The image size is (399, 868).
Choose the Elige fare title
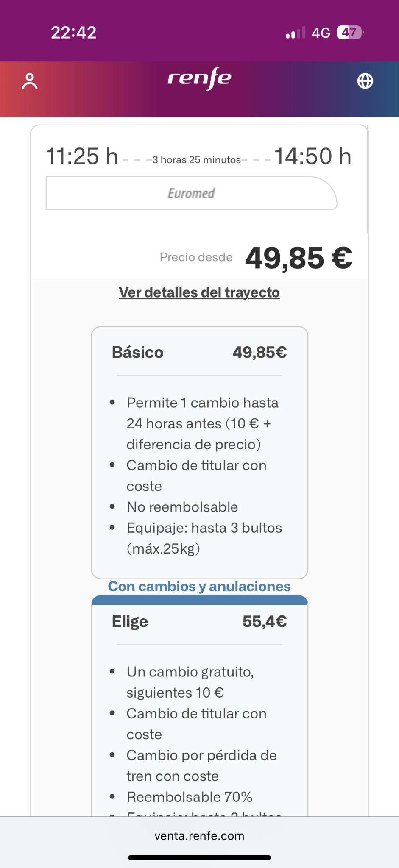pyautogui.click(x=130, y=622)
